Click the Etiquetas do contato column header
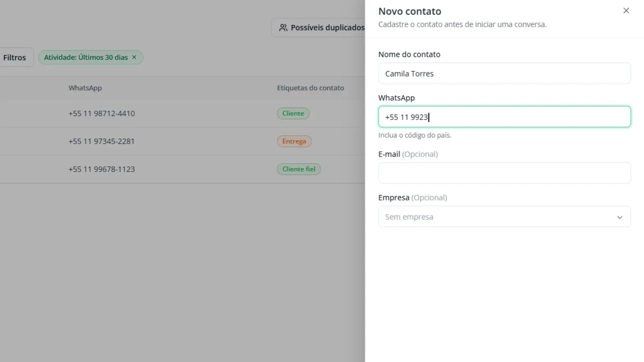 (x=310, y=88)
